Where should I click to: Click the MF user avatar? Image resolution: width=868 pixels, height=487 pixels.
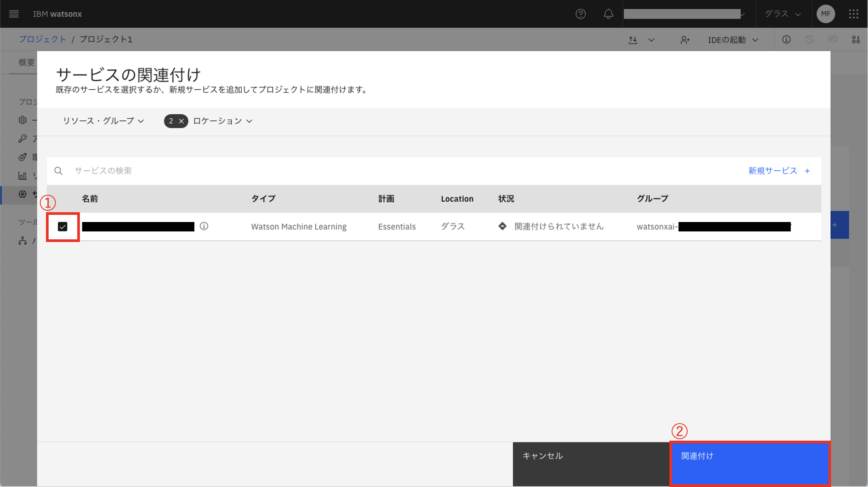point(825,14)
